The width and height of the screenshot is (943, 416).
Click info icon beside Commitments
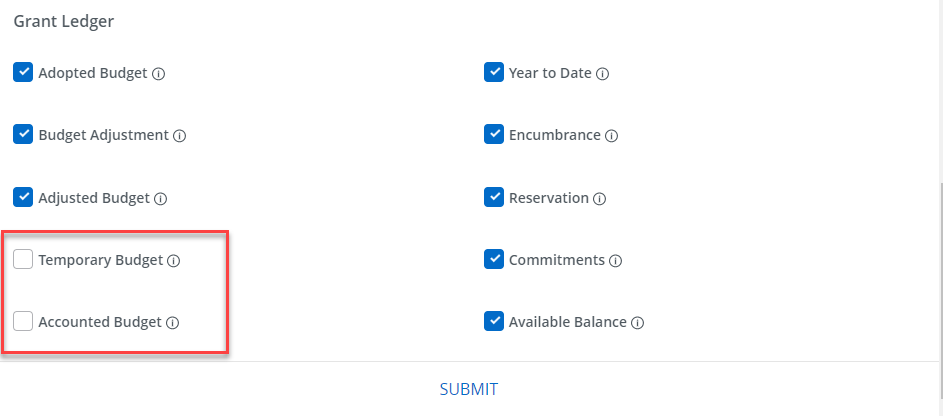click(615, 261)
